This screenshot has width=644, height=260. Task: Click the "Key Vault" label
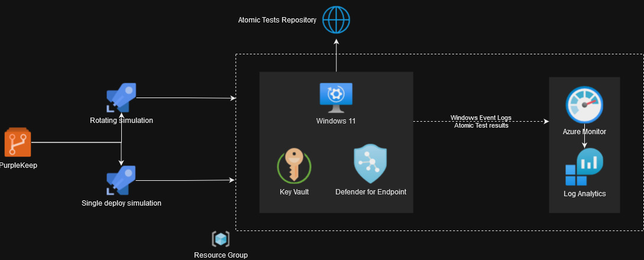click(294, 192)
